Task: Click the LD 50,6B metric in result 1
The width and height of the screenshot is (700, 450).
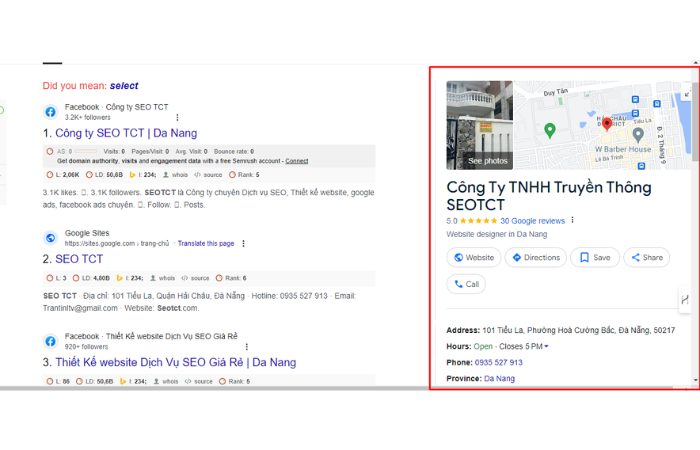Action: click(104, 175)
